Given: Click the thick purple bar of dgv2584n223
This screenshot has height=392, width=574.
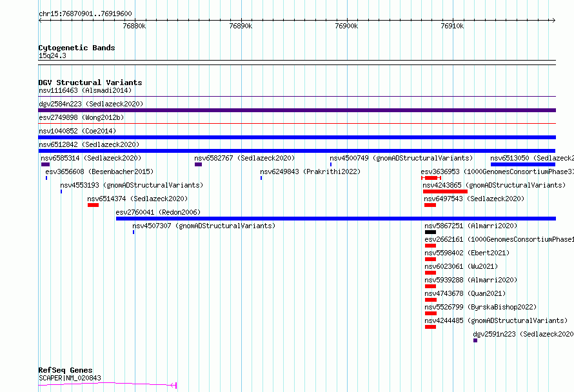Looking at the screenshot, I should tap(297, 110).
